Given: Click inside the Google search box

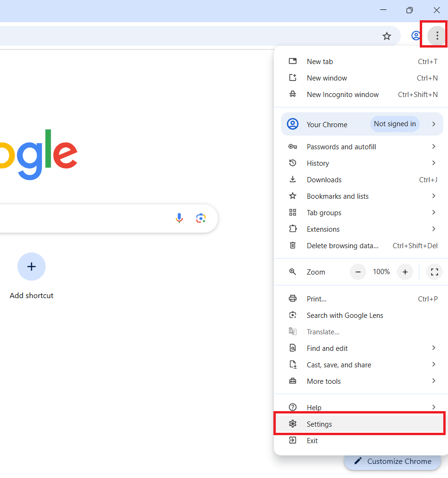Looking at the screenshot, I should [109, 218].
